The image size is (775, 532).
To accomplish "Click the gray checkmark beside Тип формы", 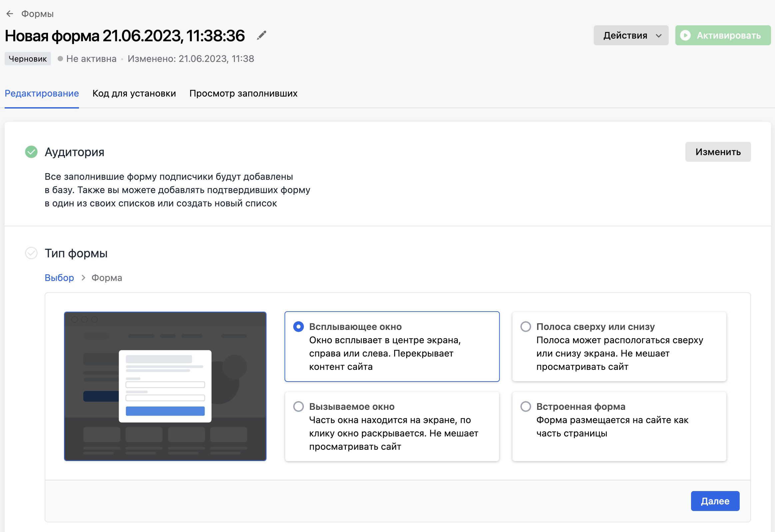I will pos(31,253).
